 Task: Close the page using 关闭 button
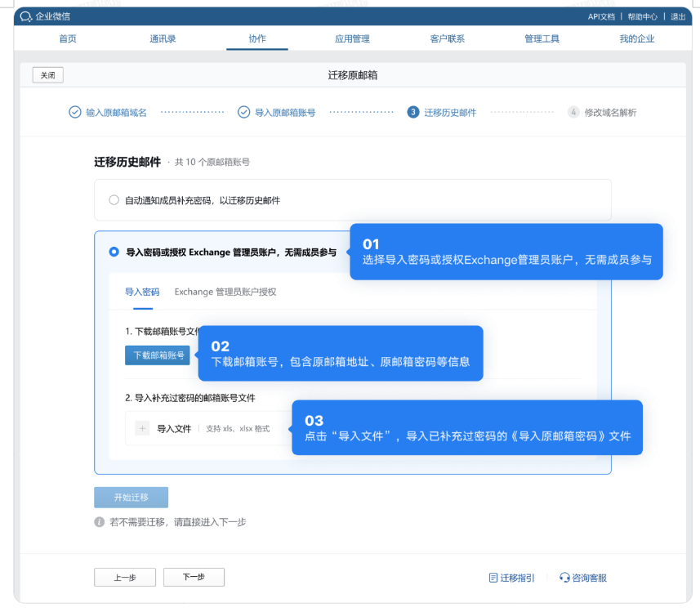click(x=47, y=74)
